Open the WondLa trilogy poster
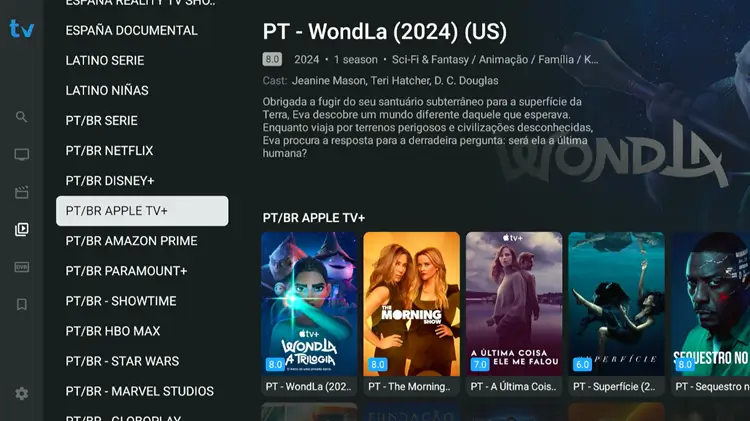The image size is (750, 421). (x=309, y=313)
